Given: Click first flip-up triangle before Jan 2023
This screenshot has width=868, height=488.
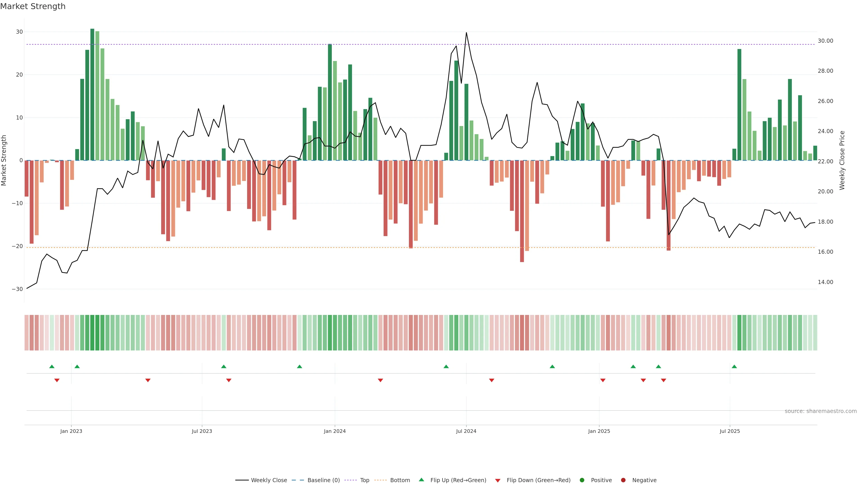Looking at the screenshot, I should tap(52, 366).
